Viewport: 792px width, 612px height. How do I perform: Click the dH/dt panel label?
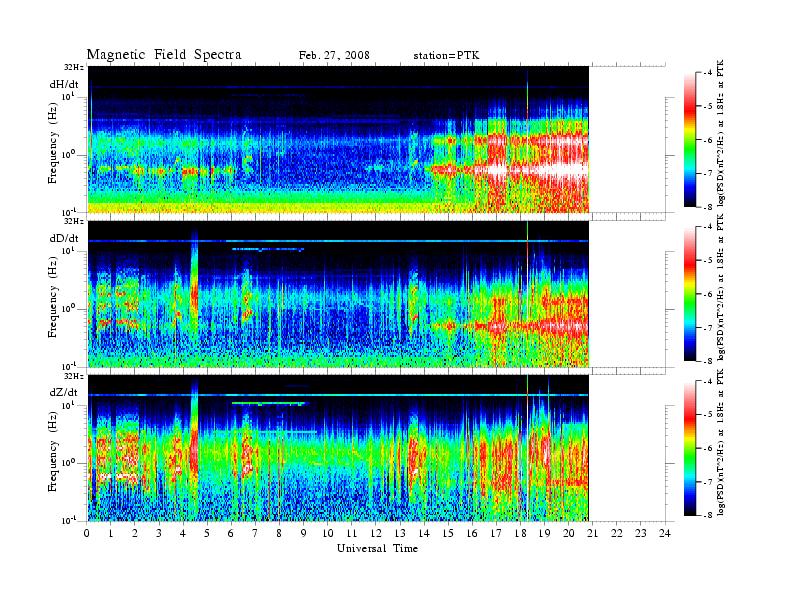(x=64, y=84)
